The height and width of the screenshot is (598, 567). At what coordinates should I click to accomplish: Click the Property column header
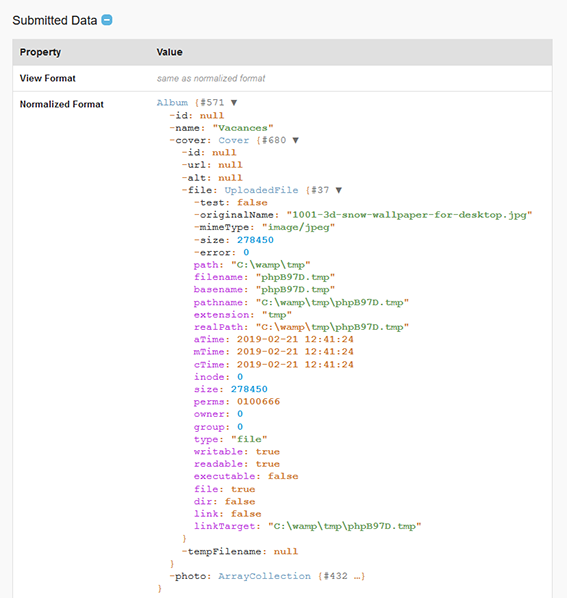click(40, 52)
